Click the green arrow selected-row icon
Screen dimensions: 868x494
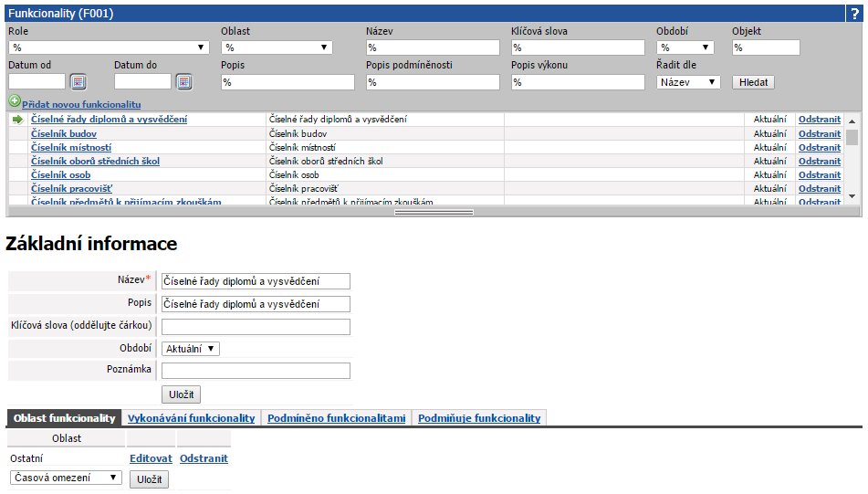click(17, 120)
